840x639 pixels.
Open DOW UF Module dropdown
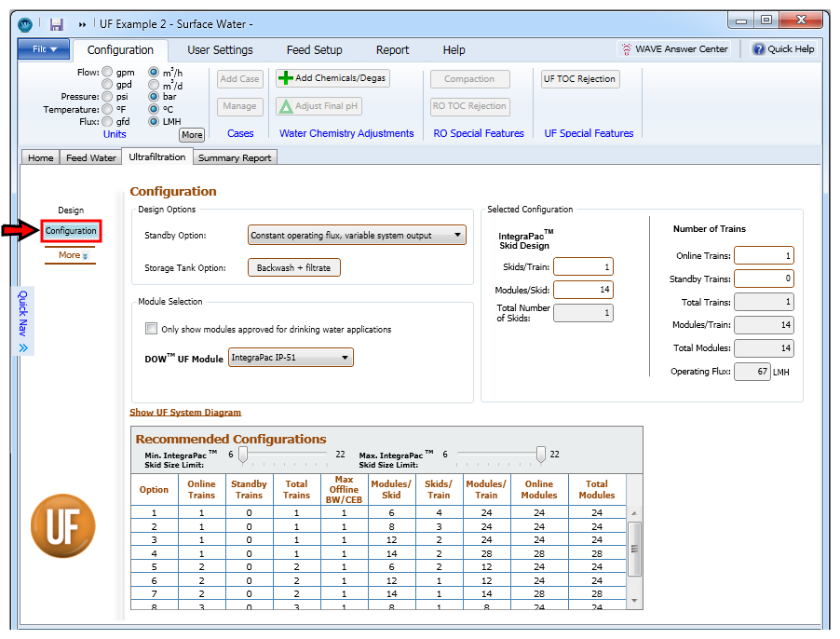click(x=291, y=358)
